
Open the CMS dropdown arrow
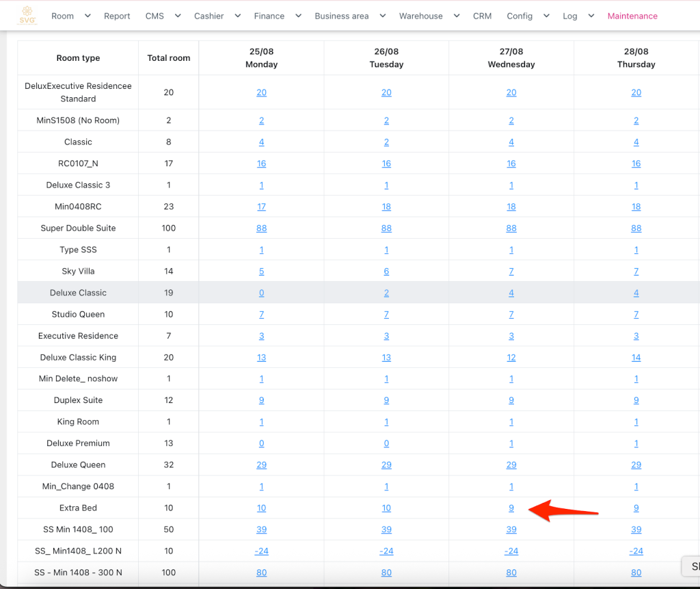[x=178, y=16]
